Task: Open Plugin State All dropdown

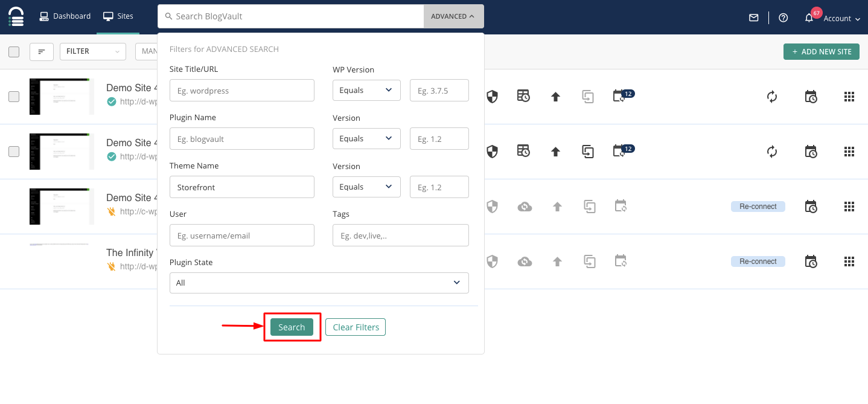Action: (319, 283)
